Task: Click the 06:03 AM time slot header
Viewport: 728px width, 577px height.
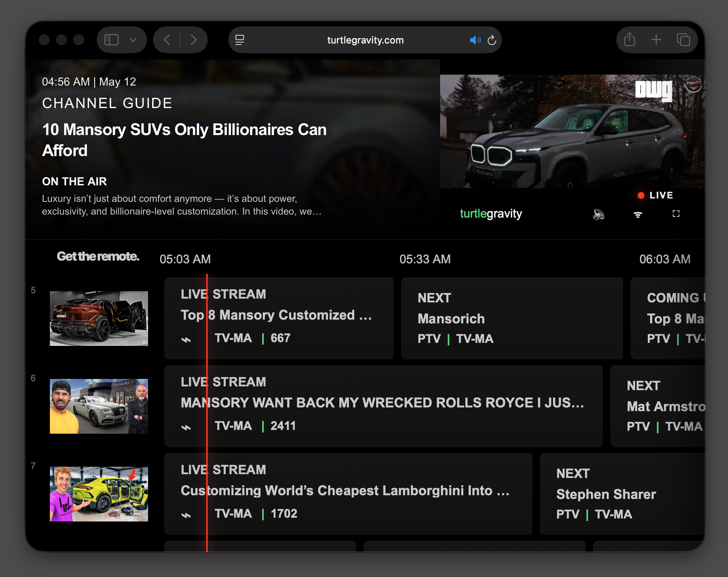Action: pos(665,259)
